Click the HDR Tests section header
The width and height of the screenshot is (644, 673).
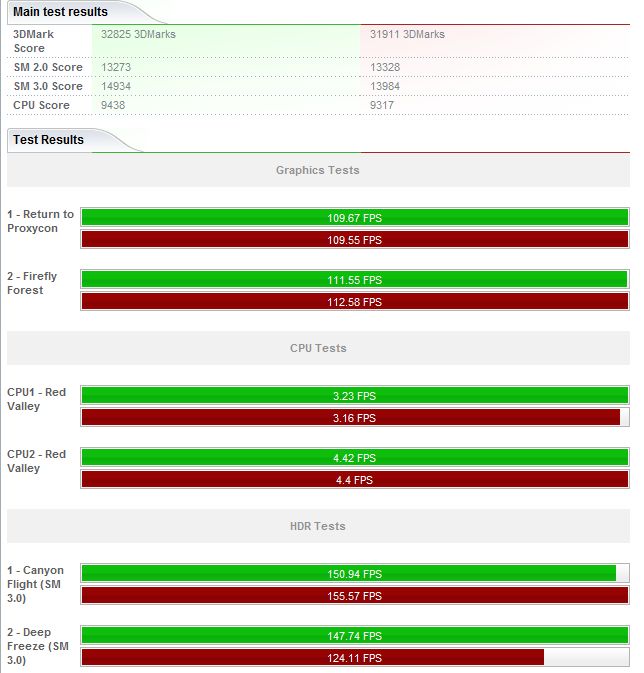[317, 526]
